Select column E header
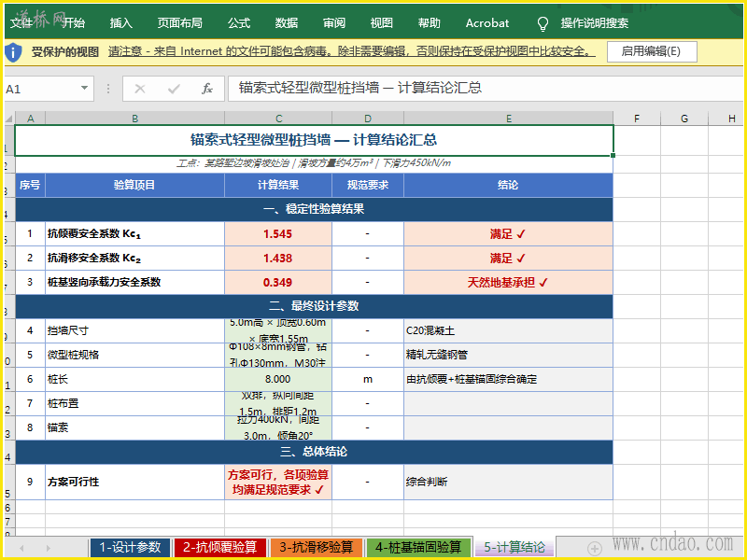The height and width of the screenshot is (560, 747). pos(509,119)
